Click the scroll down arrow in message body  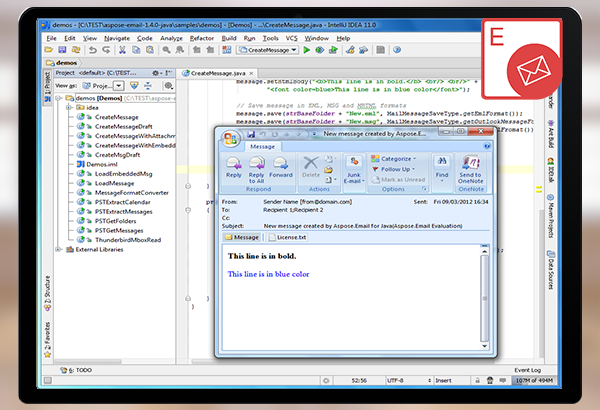pyautogui.click(x=484, y=346)
